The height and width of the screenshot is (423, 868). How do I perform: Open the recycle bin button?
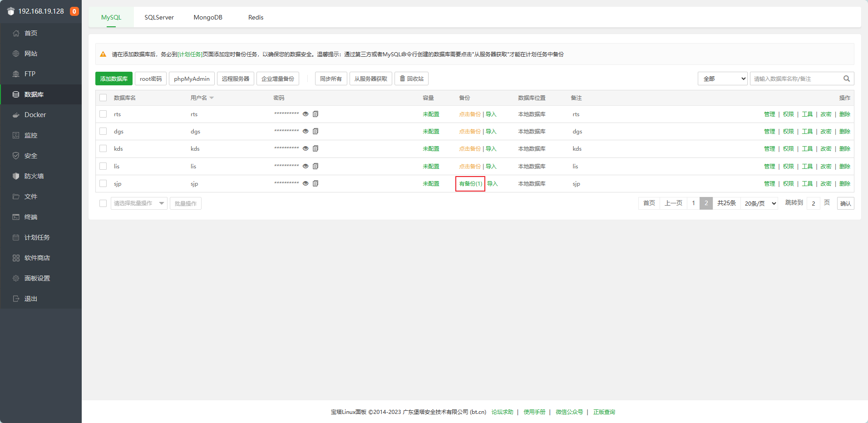tap(411, 79)
